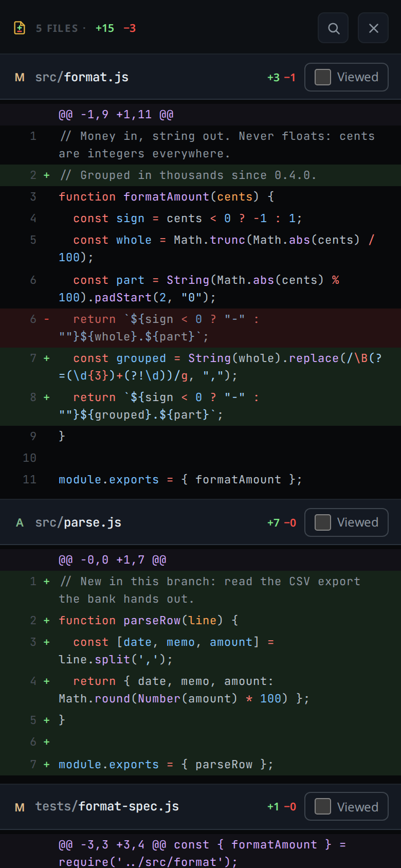Click added line 'Grouped in thousands since 0.4.0.'
401x868 pixels.
pyautogui.click(x=200, y=175)
